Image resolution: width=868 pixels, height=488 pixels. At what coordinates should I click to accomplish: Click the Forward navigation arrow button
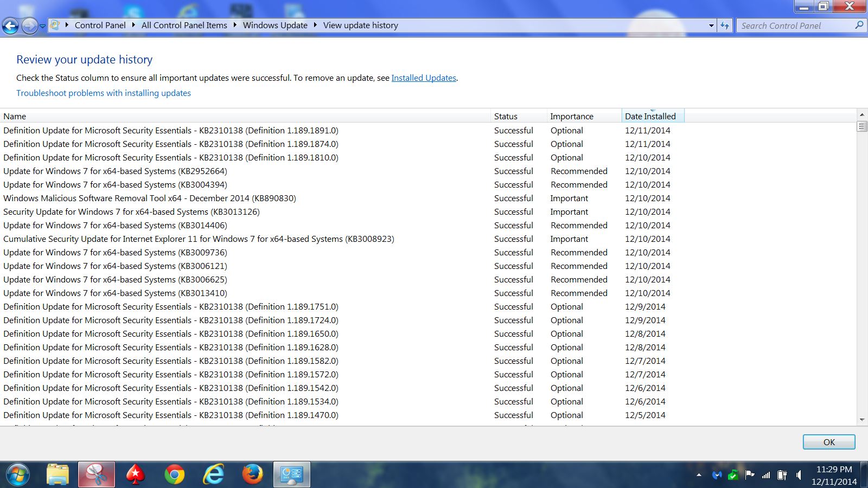click(29, 25)
